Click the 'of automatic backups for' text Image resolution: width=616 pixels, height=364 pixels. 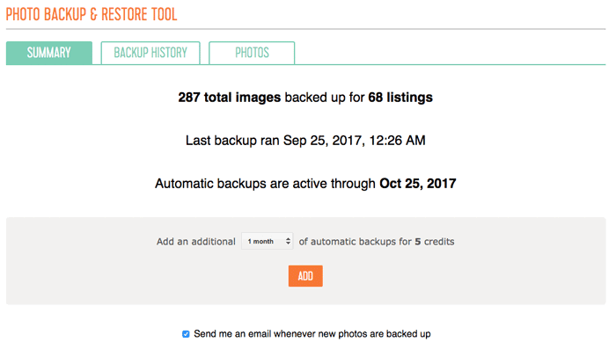point(356,242)
